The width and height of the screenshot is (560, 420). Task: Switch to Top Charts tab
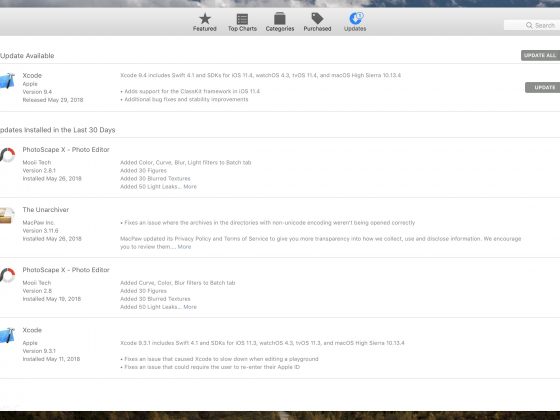242,22
